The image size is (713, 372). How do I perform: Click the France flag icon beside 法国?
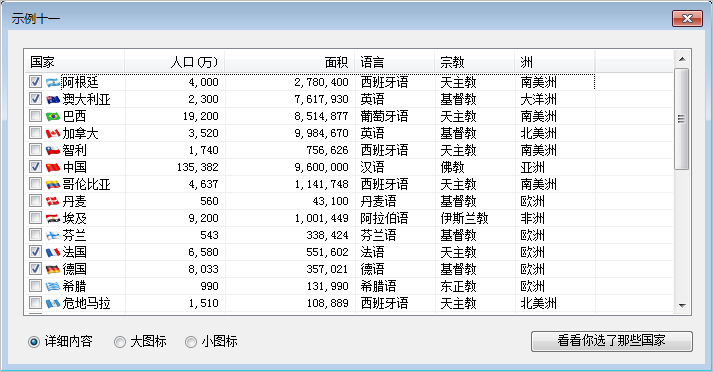point(53,252)
